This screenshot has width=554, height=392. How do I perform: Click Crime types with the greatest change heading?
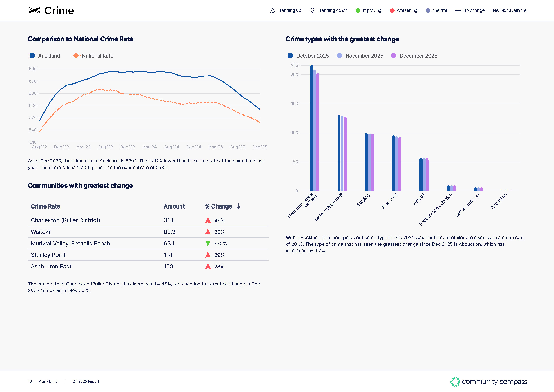coord(342,39)
